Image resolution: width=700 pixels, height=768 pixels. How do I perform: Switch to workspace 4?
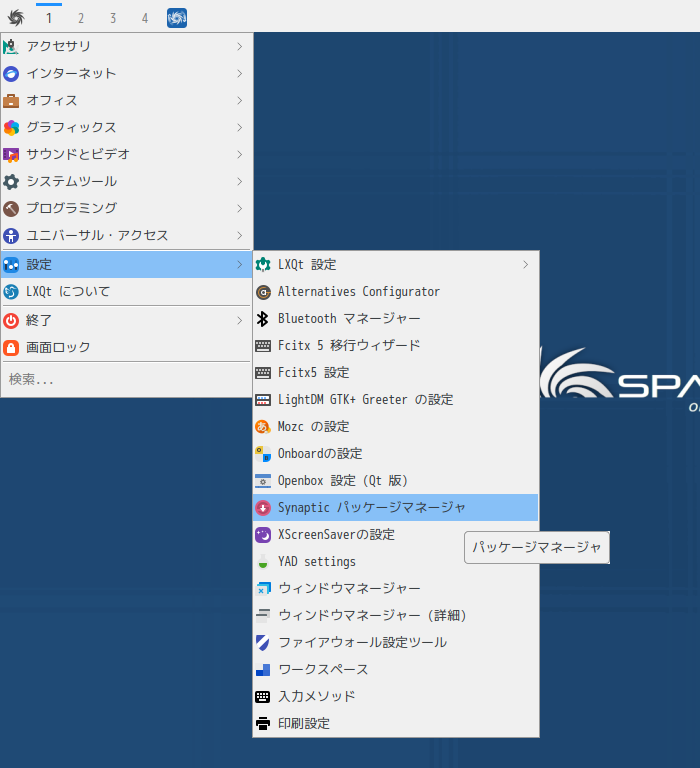tap(145, 19)
